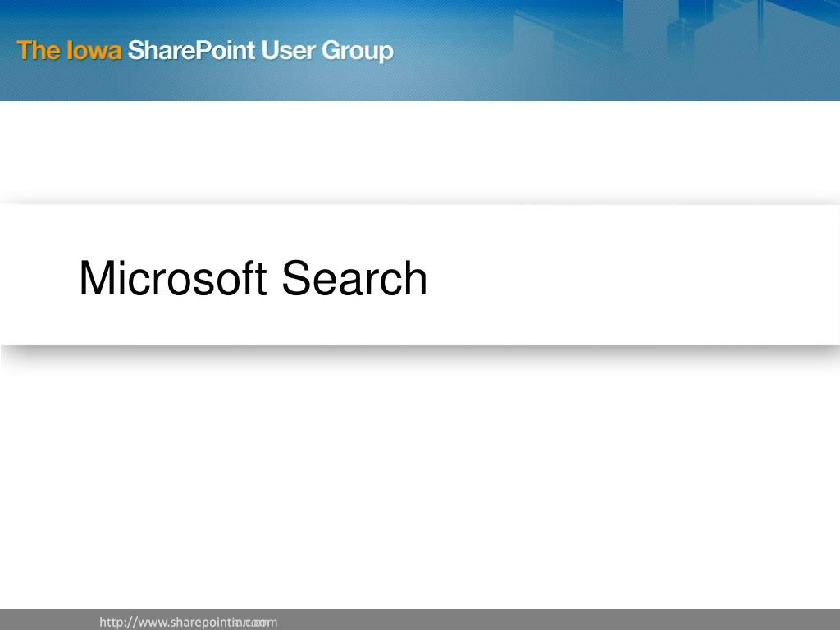Click the gray footer bar right of the URL
The width and height of the screenshot is (840, 630).
[557, 620]
